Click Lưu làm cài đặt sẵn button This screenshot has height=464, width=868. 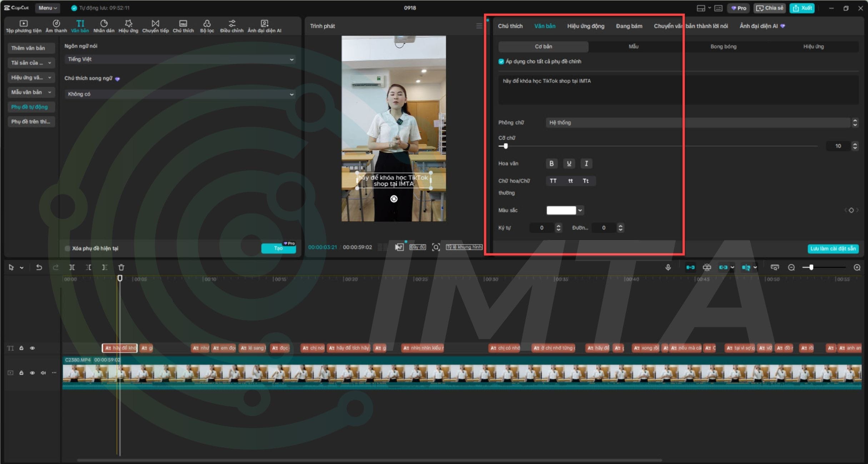pos(833,249)
